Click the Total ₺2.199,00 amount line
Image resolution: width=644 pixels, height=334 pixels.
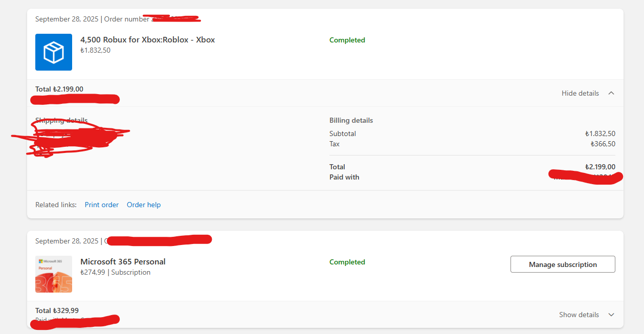58,88
